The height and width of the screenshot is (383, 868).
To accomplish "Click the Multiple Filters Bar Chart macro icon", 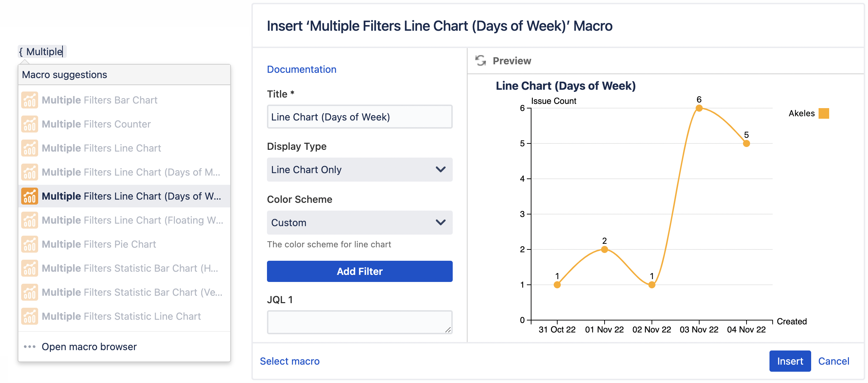I will click(x=29, y=100).
